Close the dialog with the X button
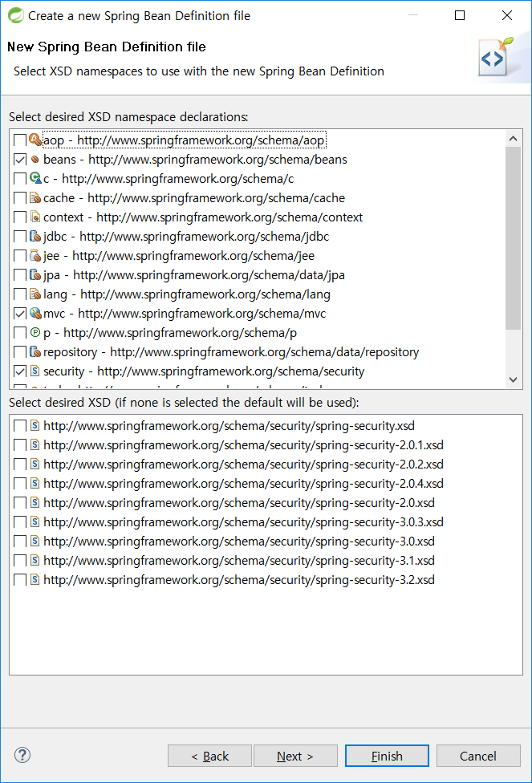The image size is (532, 783). point(507,15)
